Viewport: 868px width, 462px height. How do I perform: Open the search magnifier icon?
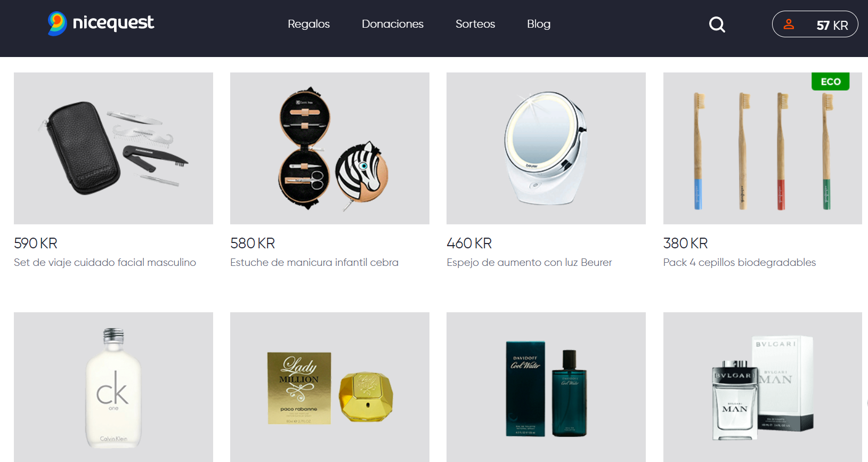tap(717, 25)
